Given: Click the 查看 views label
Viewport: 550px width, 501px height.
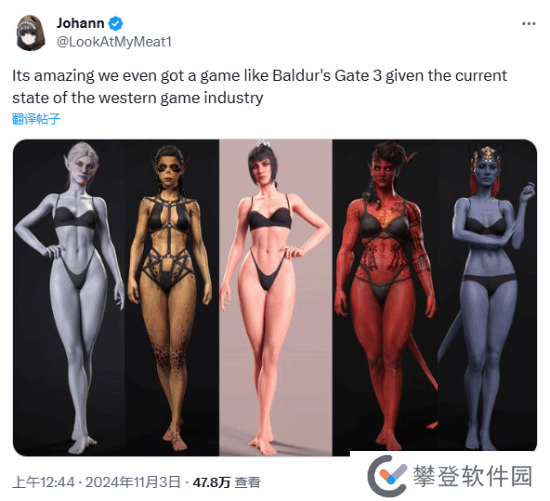Looking at the screenshot, I should tap(247, 482).
